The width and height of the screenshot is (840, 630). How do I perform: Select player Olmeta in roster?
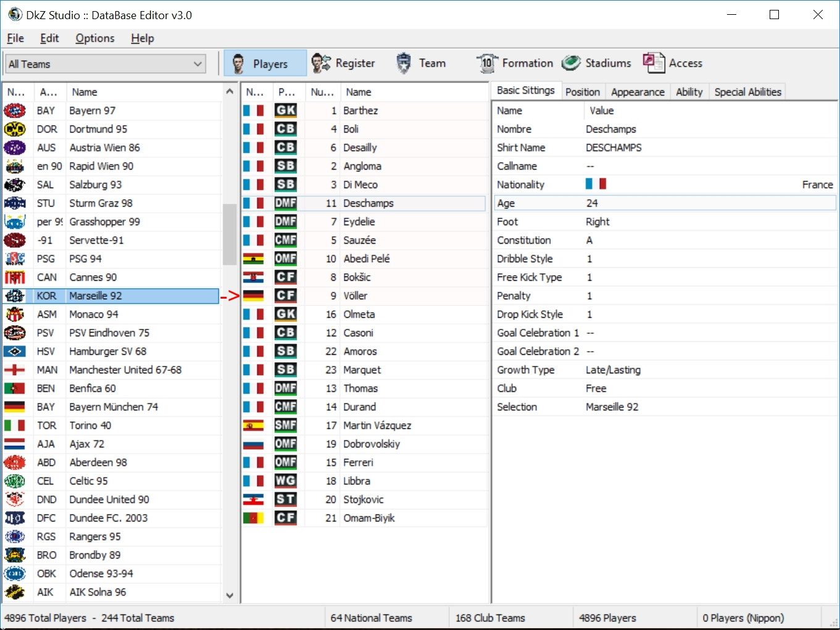(364, 314)
